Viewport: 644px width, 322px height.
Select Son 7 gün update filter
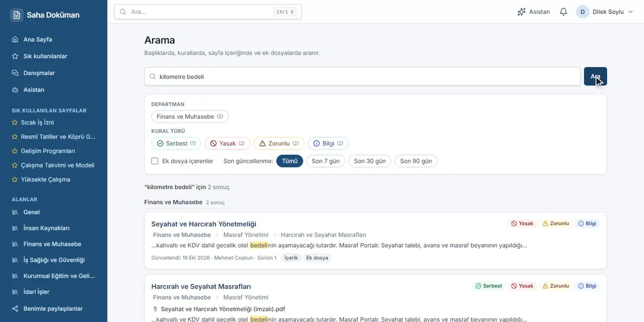(x=326, y=161)
